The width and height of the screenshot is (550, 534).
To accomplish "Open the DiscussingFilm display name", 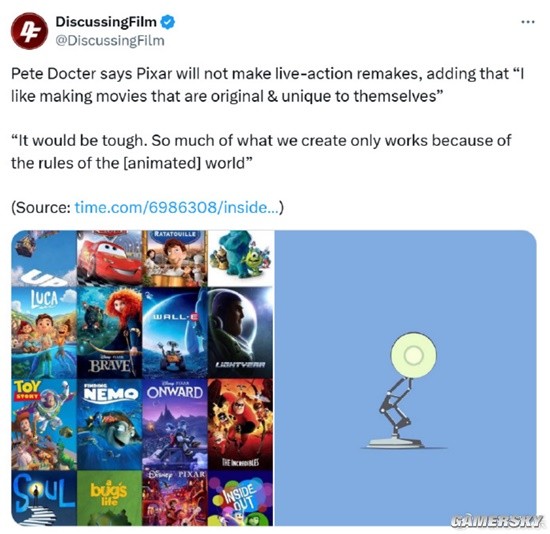I will (x=106, y=22).
